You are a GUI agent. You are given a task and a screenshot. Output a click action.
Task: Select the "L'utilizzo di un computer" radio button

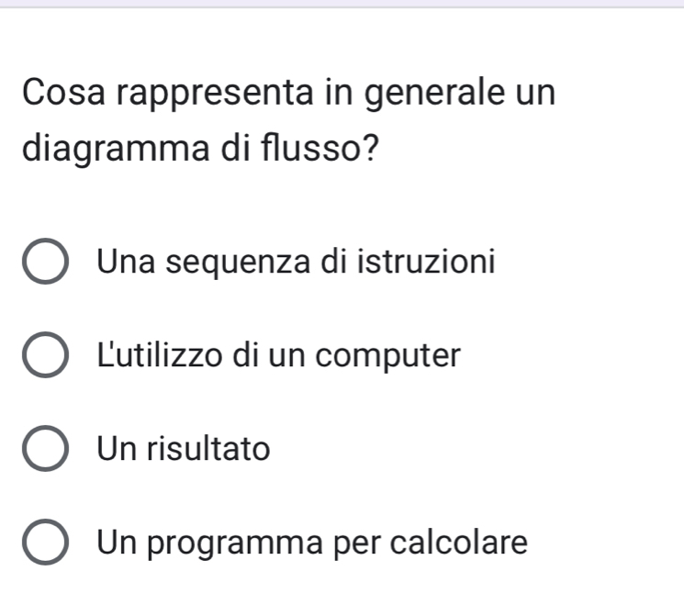pos(44,357)
